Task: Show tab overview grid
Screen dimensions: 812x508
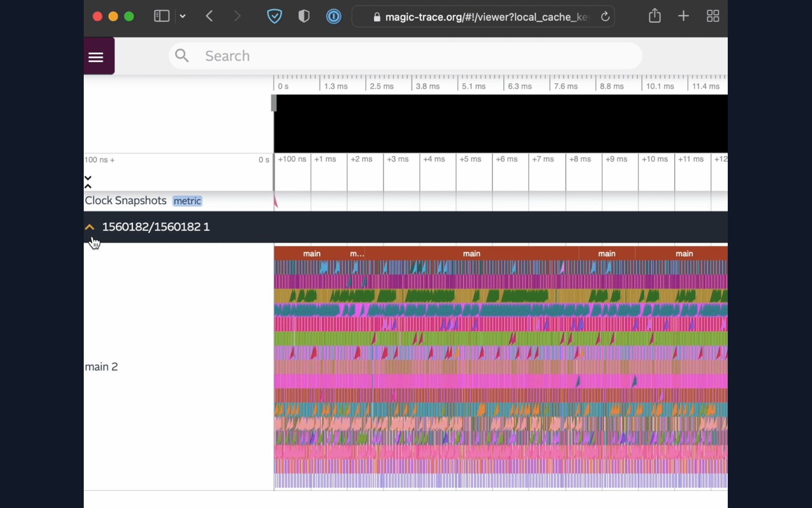Action: (x=713, y=16)
